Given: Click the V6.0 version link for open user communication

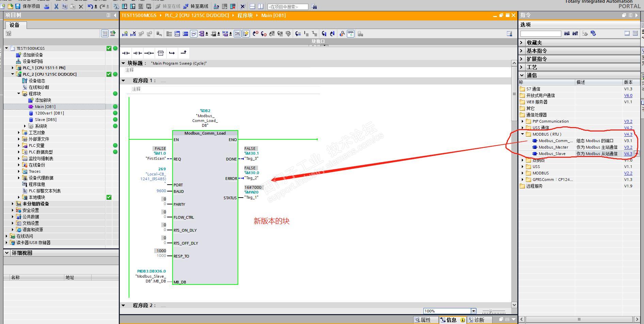Looking at the screenshot, I should [628, 95].
